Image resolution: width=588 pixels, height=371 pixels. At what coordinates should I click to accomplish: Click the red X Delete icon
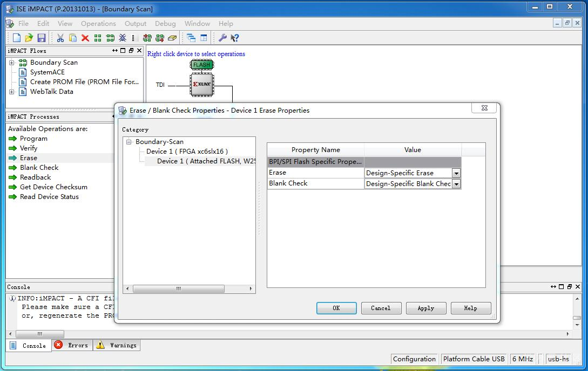[x=85, y=38]
